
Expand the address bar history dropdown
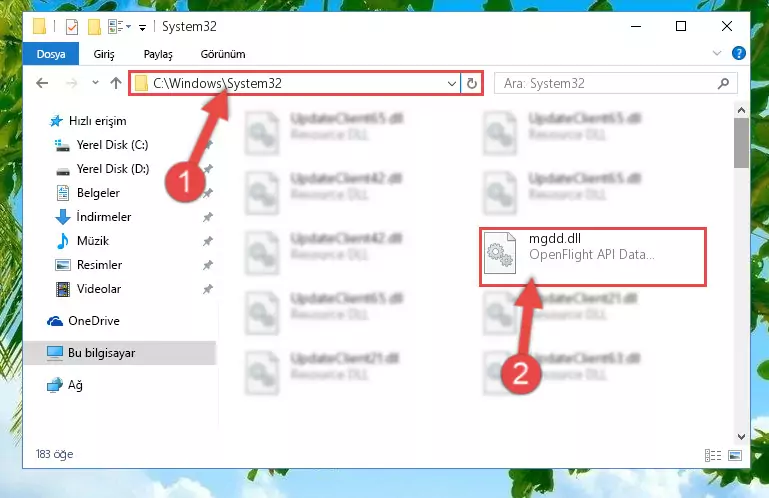tap(452, 83)
